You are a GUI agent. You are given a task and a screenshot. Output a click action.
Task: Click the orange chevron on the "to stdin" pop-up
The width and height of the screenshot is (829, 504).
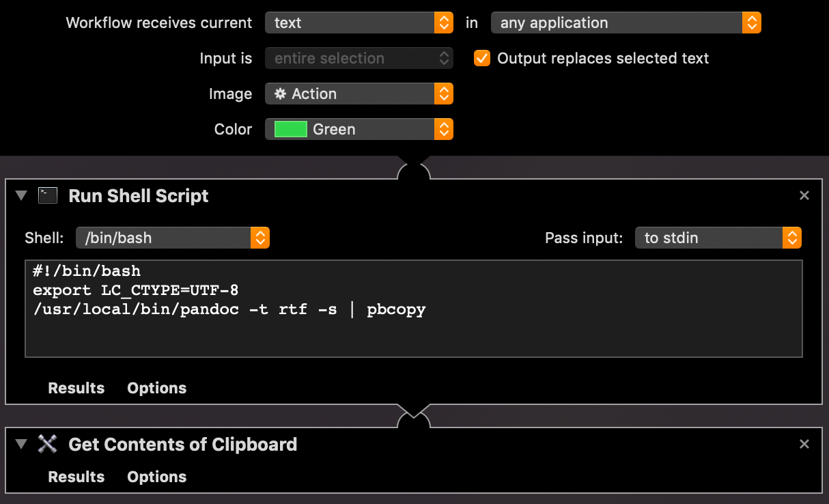[x=792, y=238]
